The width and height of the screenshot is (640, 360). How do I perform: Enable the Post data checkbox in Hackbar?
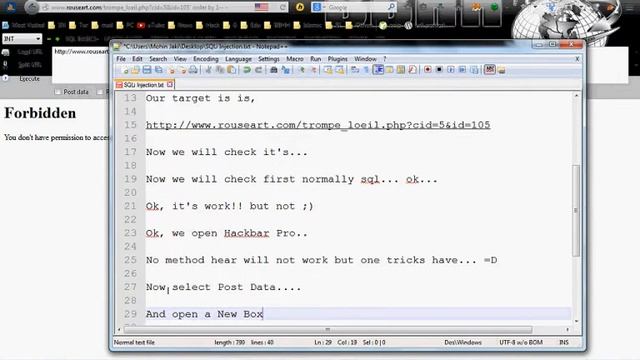pyautogui.click(x=58, y=92)
